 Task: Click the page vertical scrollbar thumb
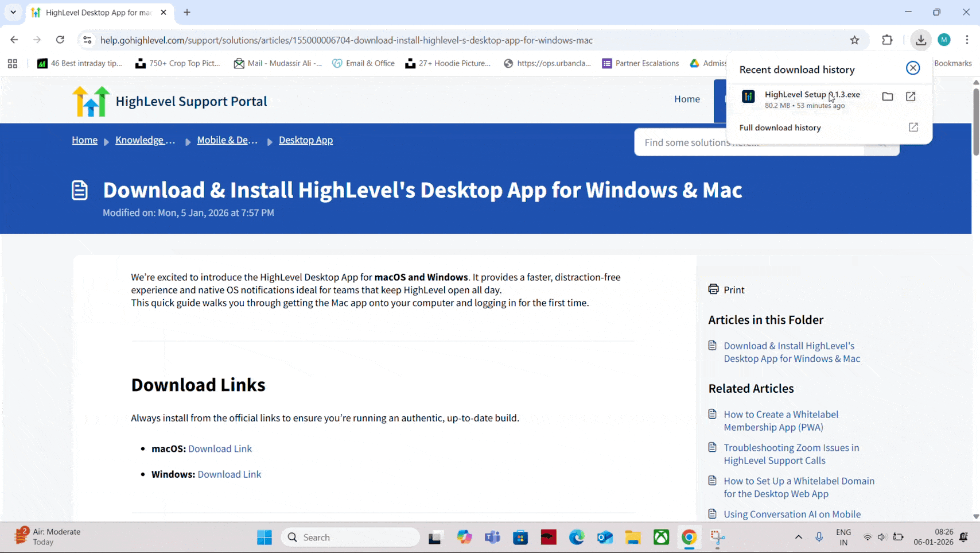pos(975,122)
